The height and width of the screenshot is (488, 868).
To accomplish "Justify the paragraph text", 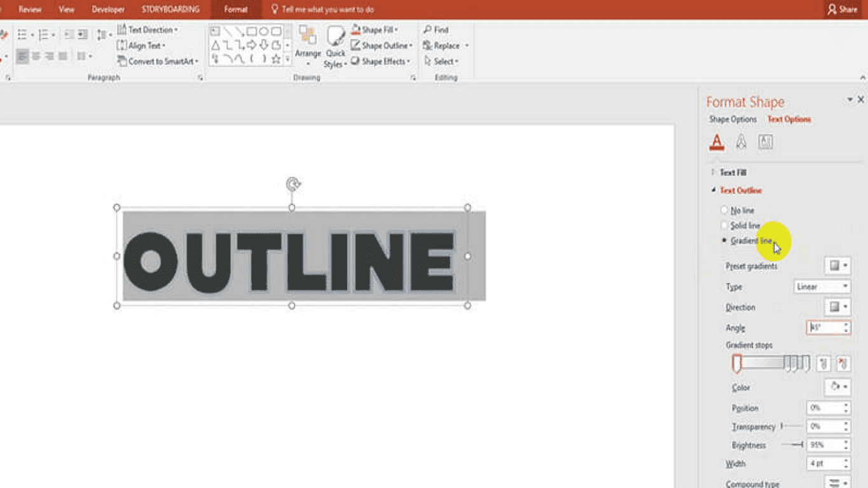I will 62,57.
